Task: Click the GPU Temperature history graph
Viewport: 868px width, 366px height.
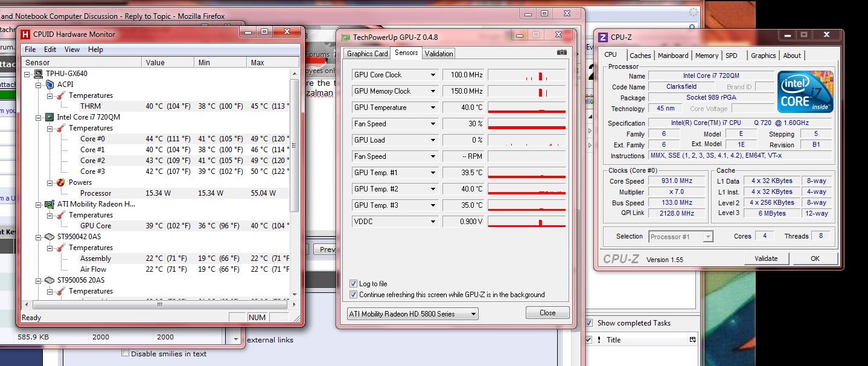Action: click(x=527, y=108)
